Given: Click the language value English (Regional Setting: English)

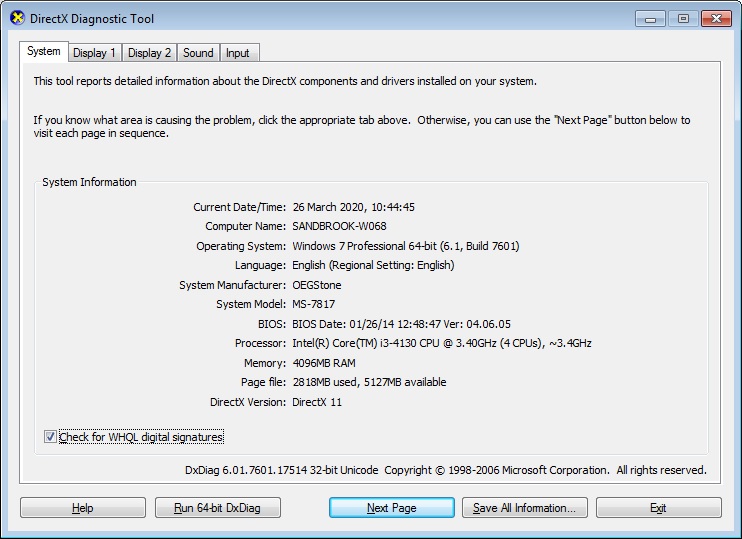Looking at the screenshot, I should [x=373, y=265].
